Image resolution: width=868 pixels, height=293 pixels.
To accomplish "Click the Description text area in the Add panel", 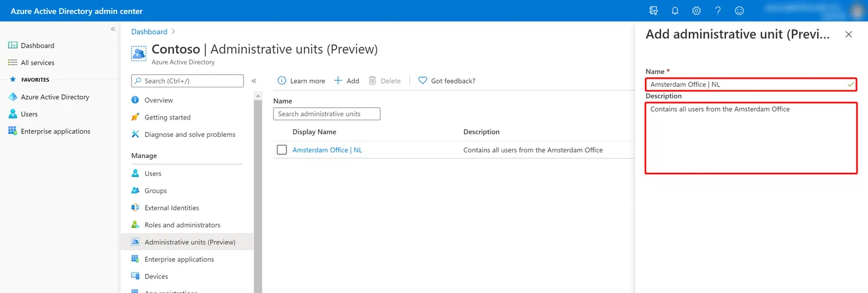I will tap(751, 138).
